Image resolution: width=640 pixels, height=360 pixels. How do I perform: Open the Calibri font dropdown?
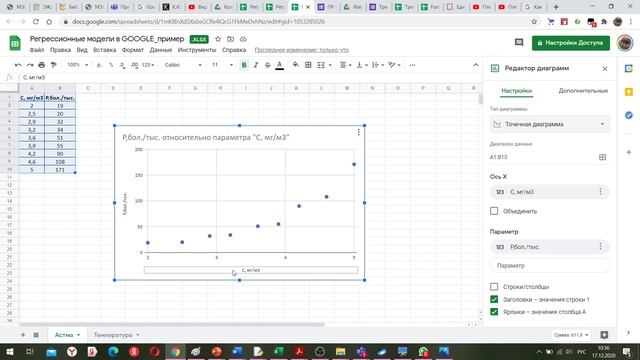pos(183,65)
